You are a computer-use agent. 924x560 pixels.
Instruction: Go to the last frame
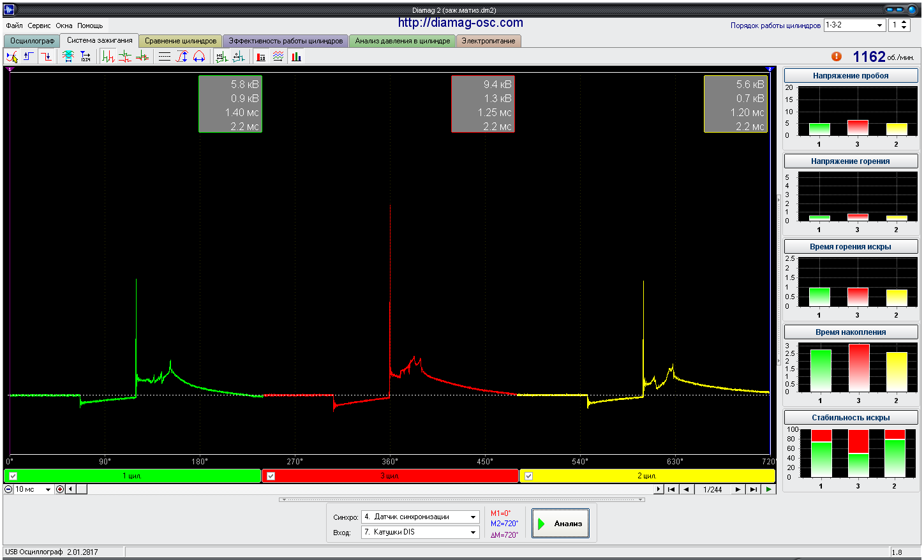point(754,489)
